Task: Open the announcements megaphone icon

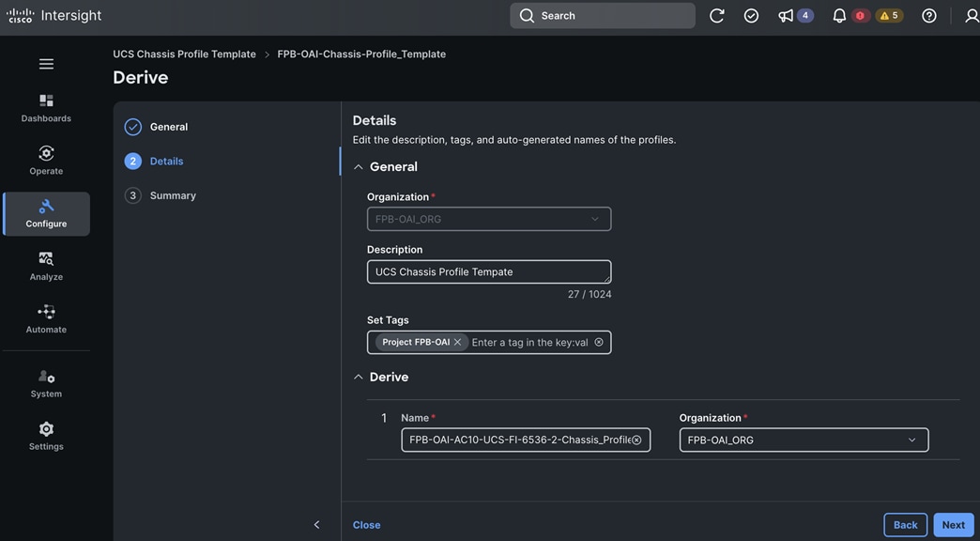Action: [785, 16]
